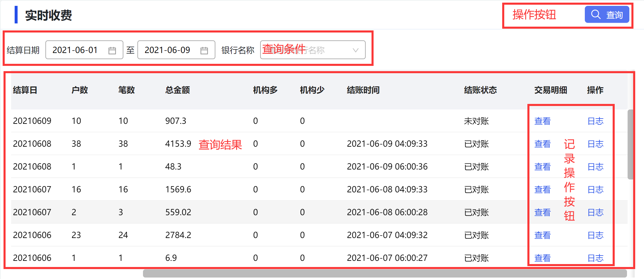This screenshot has width=644, height=279.
Task: Click the 20210609 settlement date cell
Action: coord(32,121)
